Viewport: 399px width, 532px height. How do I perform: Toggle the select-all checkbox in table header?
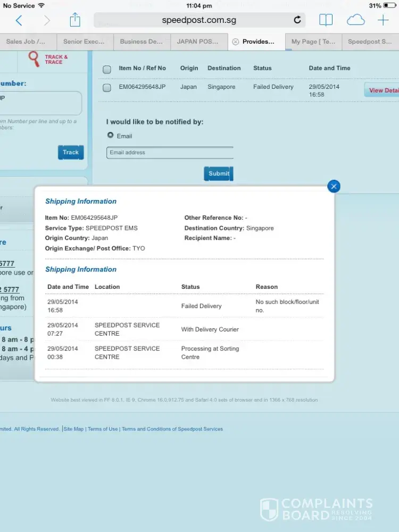[107, 69]
